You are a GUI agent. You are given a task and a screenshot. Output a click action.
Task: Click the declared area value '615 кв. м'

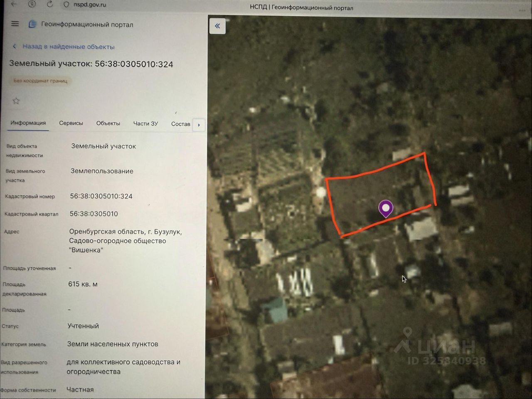coord(83,284)
